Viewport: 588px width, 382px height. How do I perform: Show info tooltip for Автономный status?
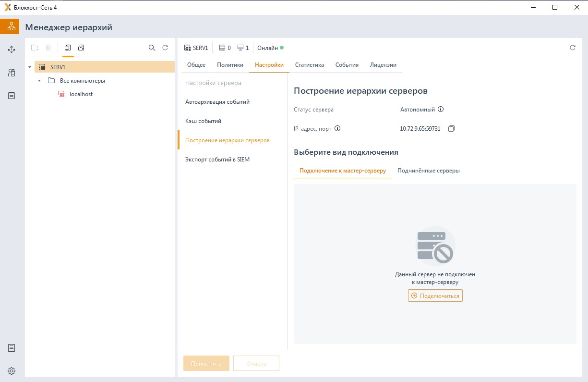441,109
